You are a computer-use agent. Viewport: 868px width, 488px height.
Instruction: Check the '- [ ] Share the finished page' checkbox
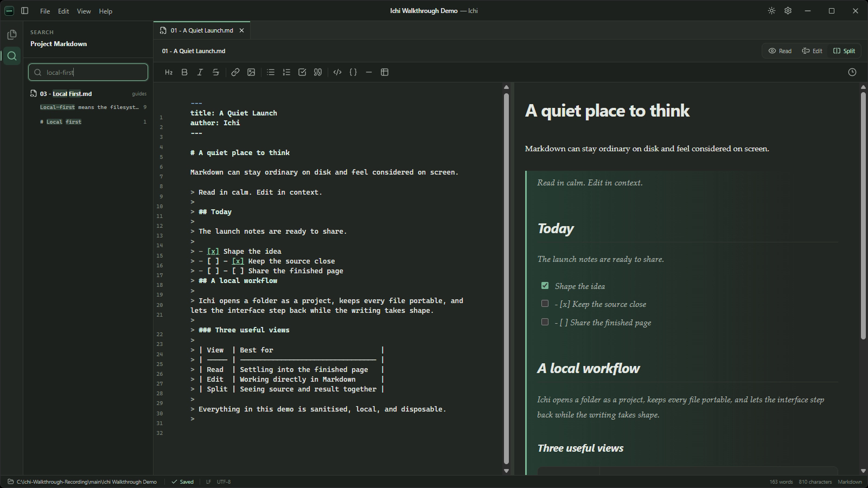tap(545, 322)
